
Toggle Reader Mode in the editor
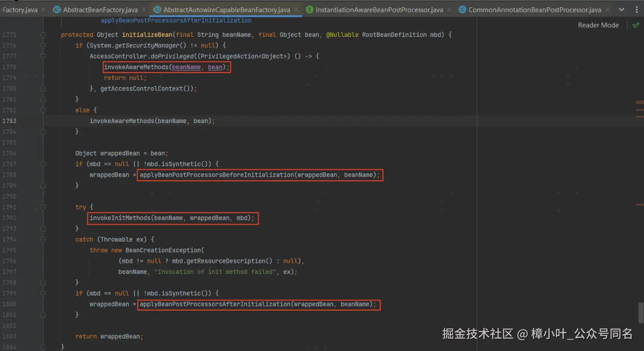pos(598,25)
